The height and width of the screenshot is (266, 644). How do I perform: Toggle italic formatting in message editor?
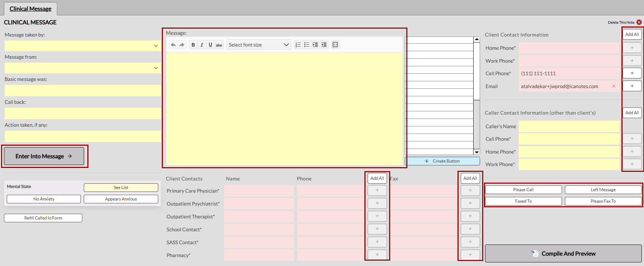[x=202, y=45]
